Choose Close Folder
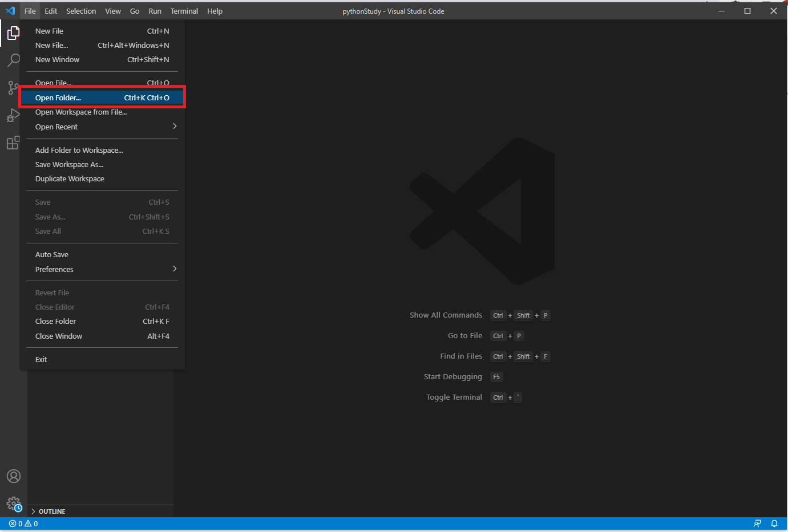Screen dimensions: 788x532 [x=103, y=321]
